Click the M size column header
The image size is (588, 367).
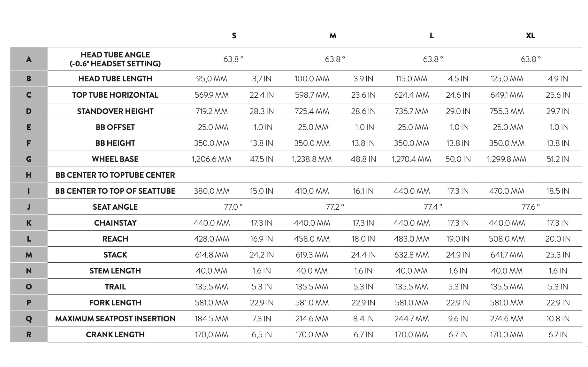[333, 36]
